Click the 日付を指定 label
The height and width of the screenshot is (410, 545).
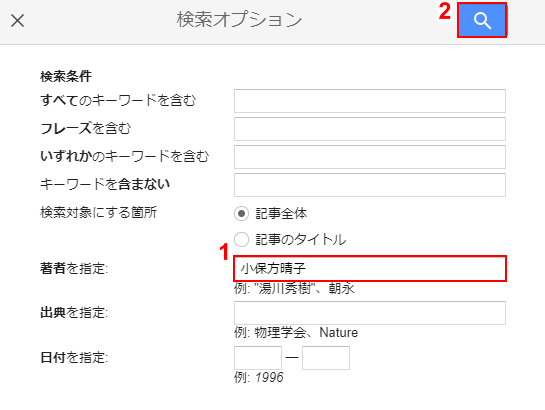click(x=74, y=357)
